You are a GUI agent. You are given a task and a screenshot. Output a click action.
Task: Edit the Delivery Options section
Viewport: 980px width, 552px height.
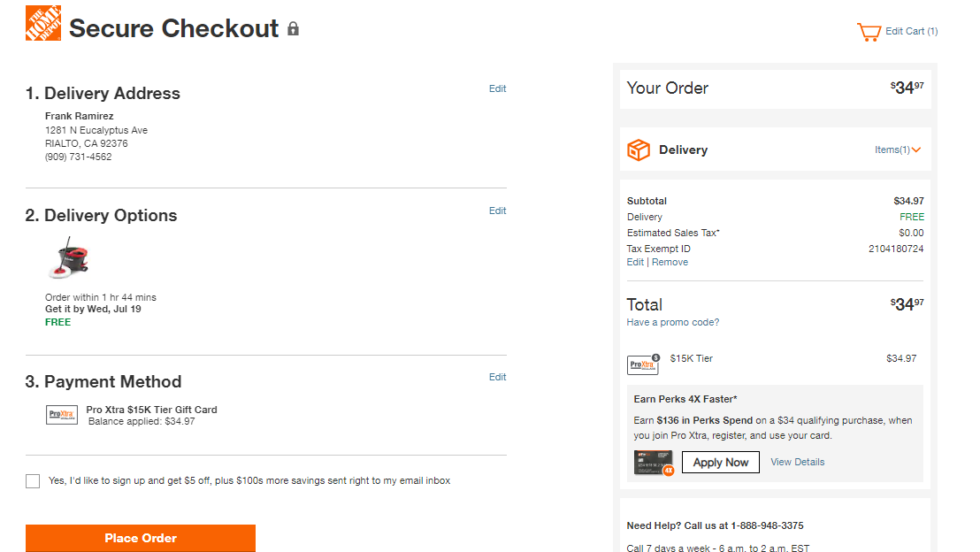point(497,211)
